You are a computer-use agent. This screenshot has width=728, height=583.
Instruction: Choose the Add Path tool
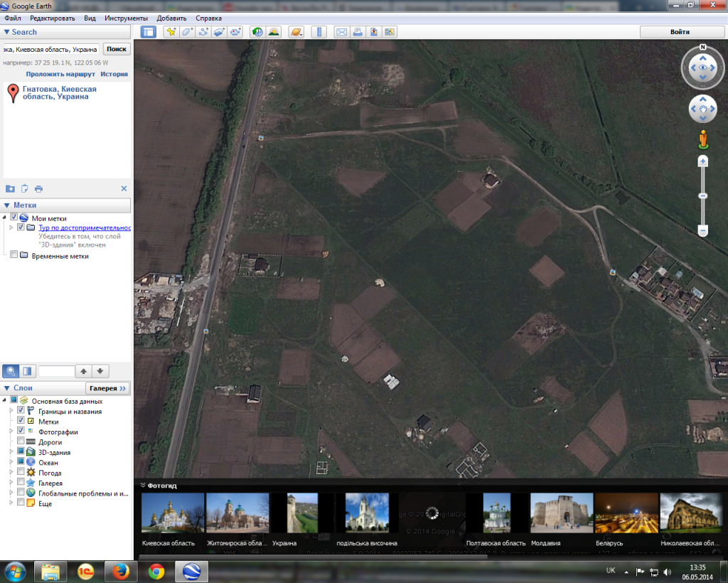click(203, 32)
